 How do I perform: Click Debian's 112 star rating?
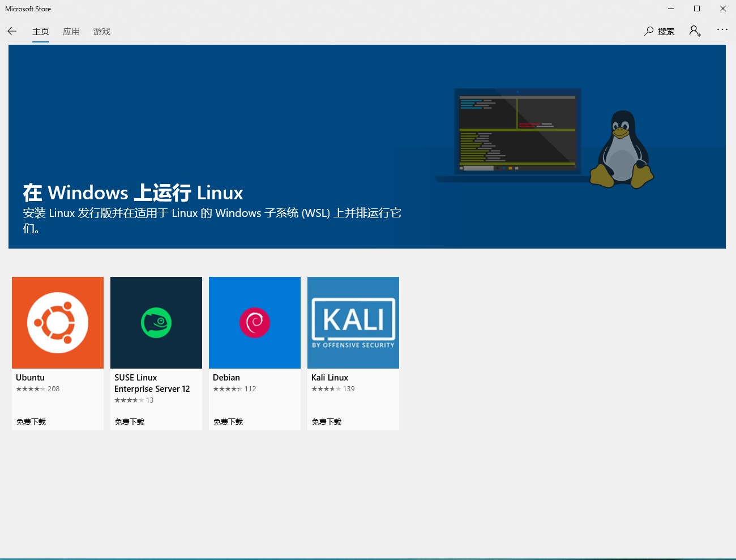pyautogui.click(x=234, y=389)
